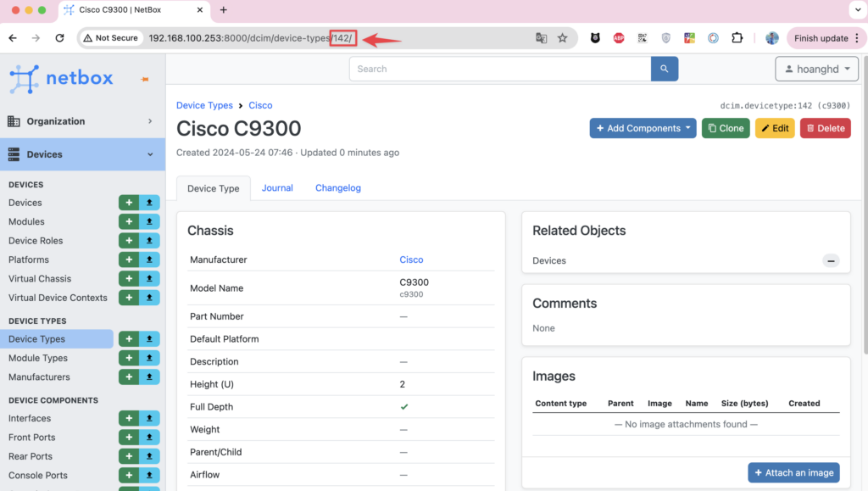Image resolution: width=868 pixels, height=491 pixels.
Task: Open Device Types in sidebar
Action: pyautogui.click(x=36, y=338)
